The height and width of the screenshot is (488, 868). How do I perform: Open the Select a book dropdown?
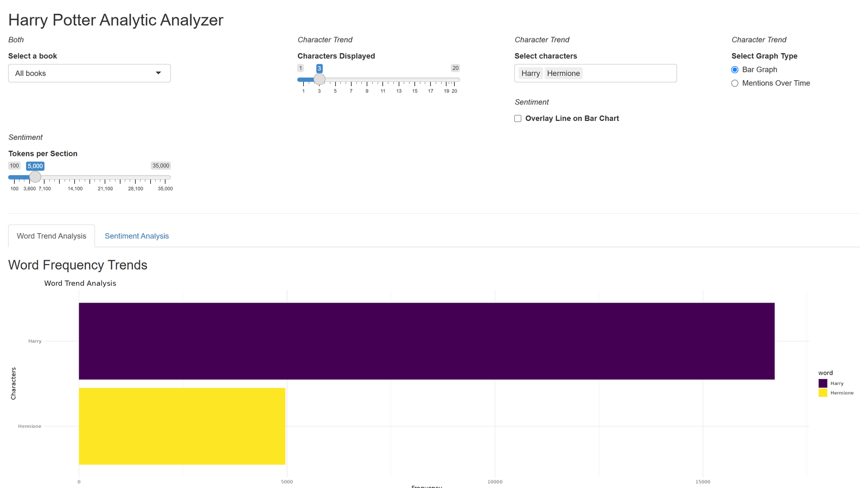pos(90,73)
